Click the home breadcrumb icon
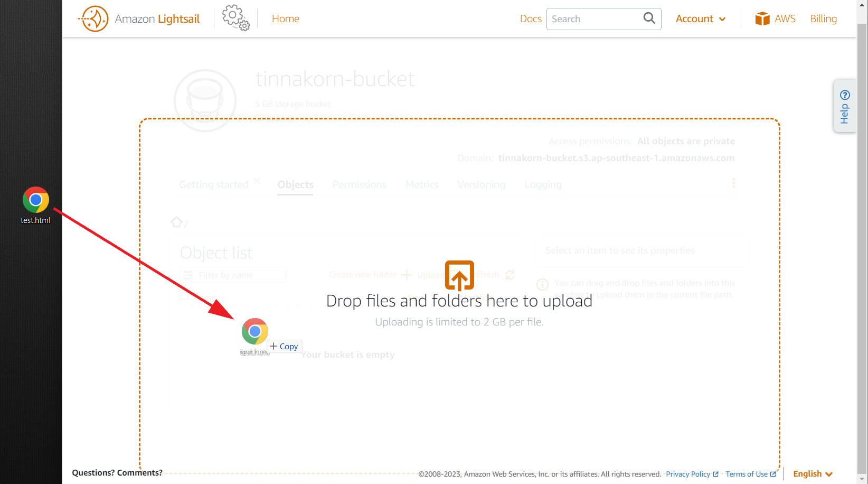 pos(177,222)
